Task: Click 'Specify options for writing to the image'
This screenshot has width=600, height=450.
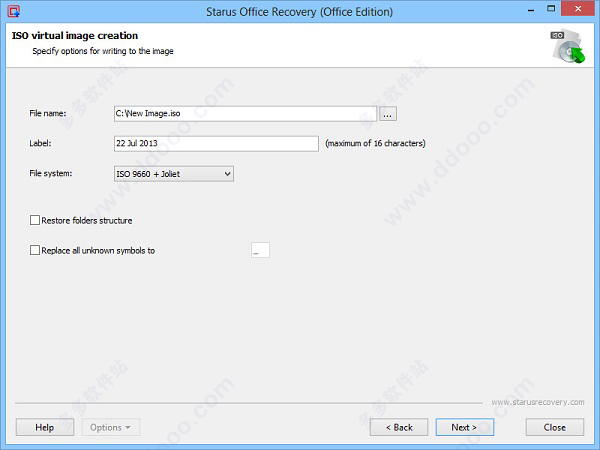Action: point(103,51)
